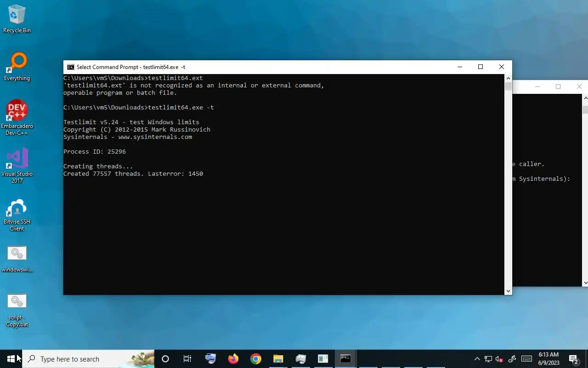Screen dimensions: 588x368
Task: Select the script - Copy.bat file
Action: (x=17, y=310)
